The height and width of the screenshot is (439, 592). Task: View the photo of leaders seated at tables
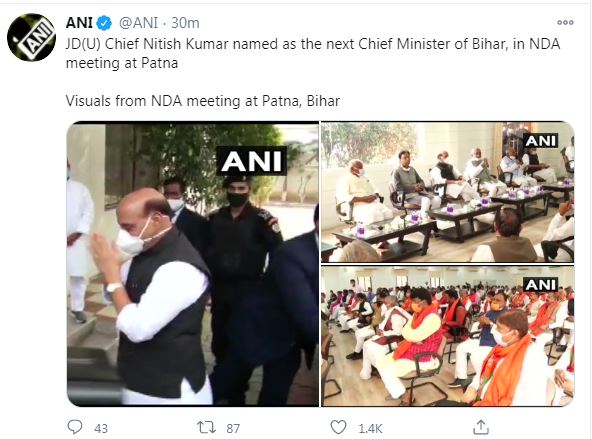point(448,192)
